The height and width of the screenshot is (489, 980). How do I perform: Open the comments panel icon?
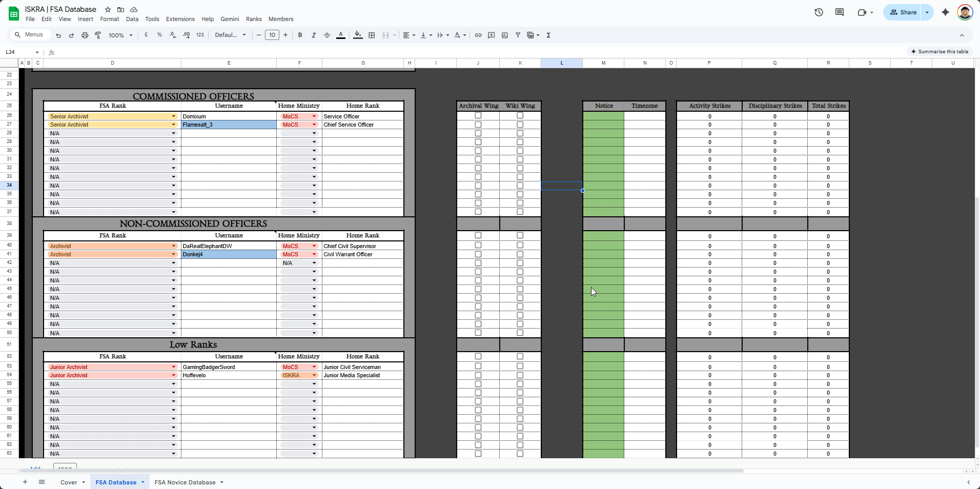coord(839,12)
